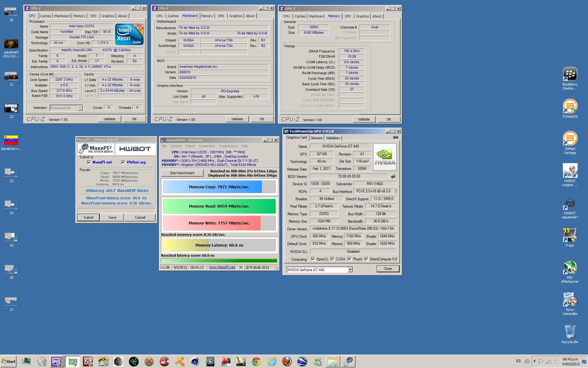The image size is (588, 368).
Task: Toggle the PhysX checkbox in GPU-Z
Action: tap(349, 259)
